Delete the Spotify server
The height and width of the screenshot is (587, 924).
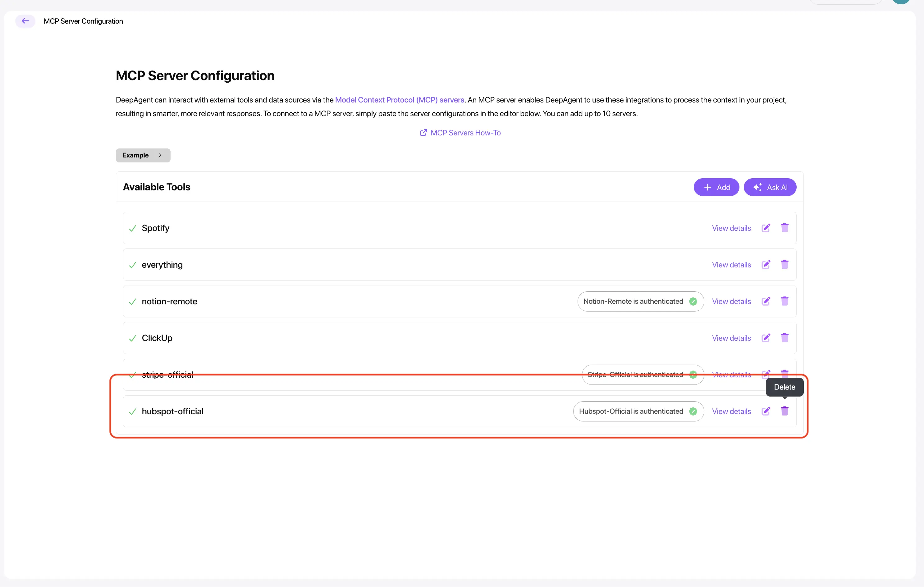[784, 228]
